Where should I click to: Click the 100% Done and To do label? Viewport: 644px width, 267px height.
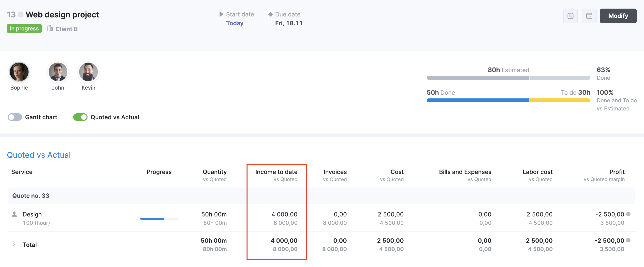[616, 100]
